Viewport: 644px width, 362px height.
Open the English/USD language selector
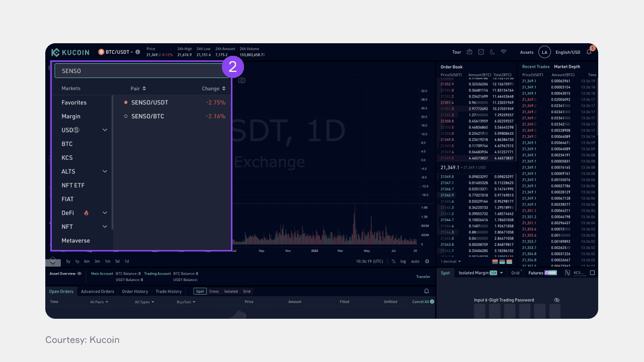pyautogui.click(x=568, y=52)
